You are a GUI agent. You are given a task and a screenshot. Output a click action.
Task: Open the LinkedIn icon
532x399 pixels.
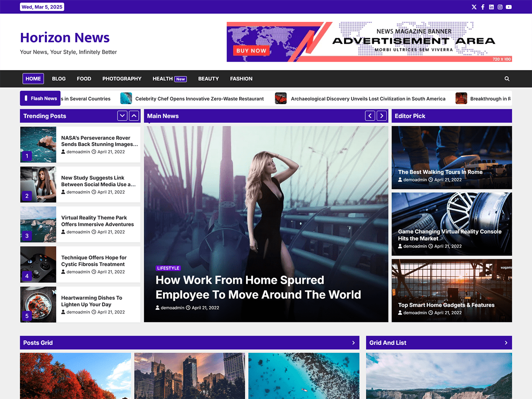tap(491, 7)
